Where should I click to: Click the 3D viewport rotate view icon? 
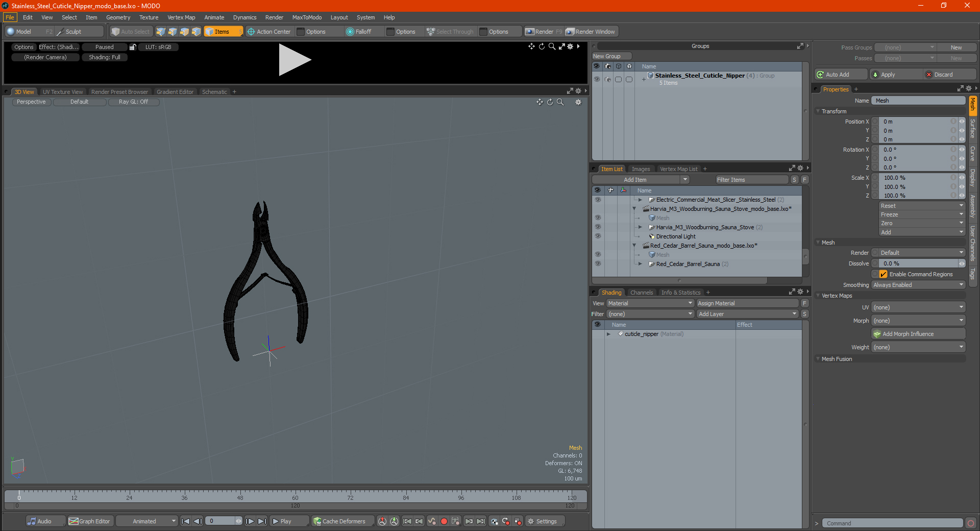tap(550, 102)
